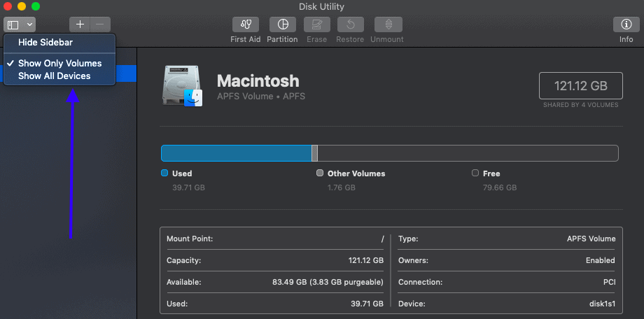
Task: Click the Owners value 'Enabled'
Action: pos(601,260)
